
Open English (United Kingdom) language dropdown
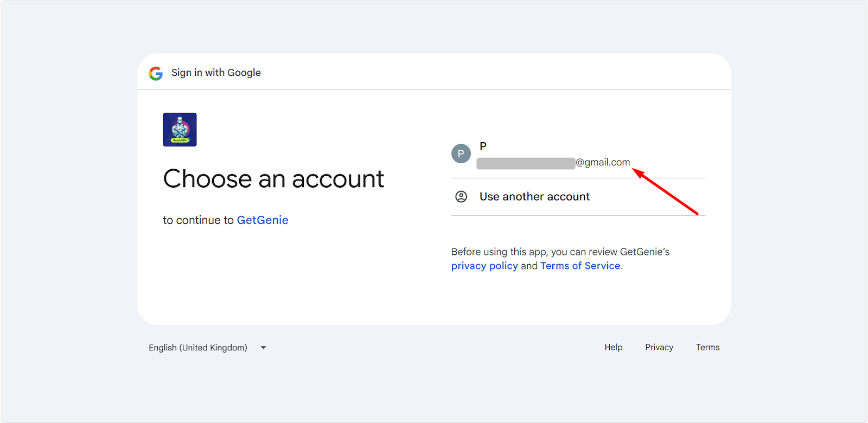[208, 348]
